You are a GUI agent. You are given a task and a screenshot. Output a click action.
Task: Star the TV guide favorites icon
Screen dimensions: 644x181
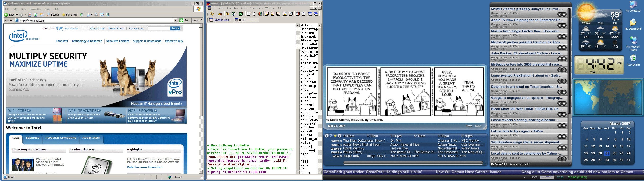tap(335, 136)
